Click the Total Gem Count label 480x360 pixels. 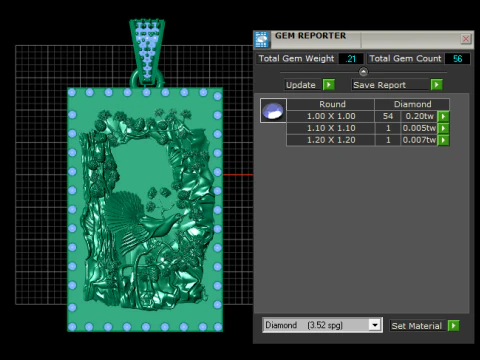tap(405, 59)
